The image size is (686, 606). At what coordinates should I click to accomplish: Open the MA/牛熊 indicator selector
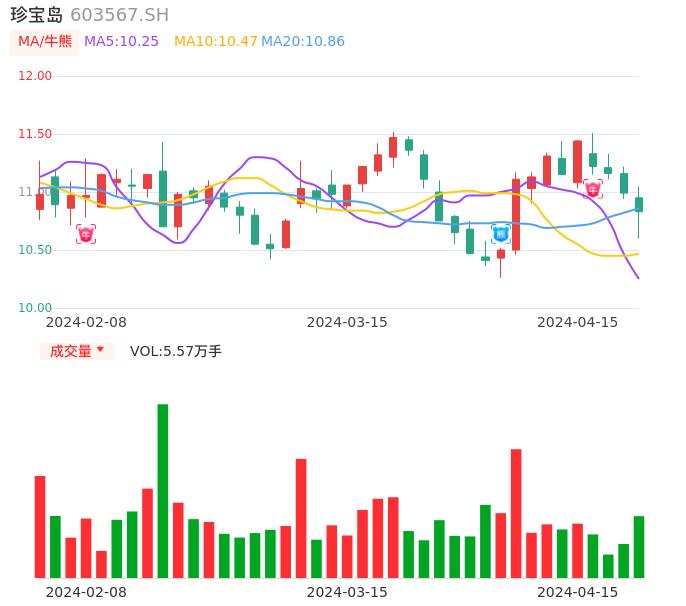(45, 42)
